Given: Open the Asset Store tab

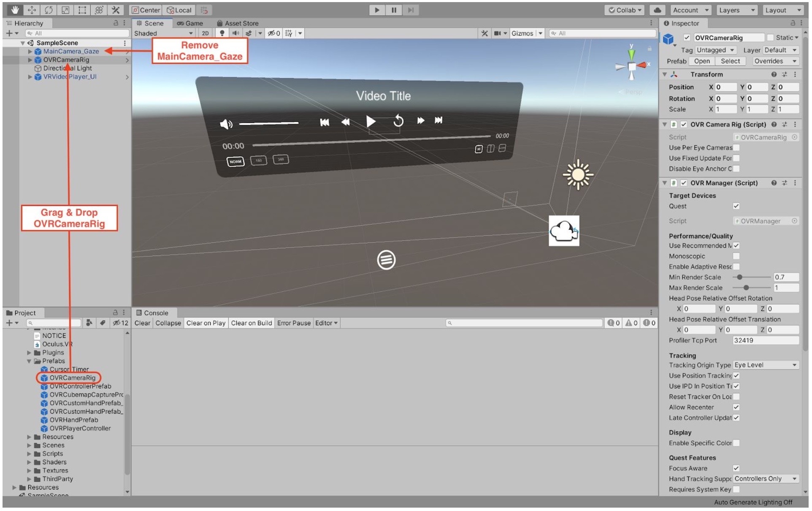Looking at the screenshot, I should pyautogui.click(x=238, y=23).
